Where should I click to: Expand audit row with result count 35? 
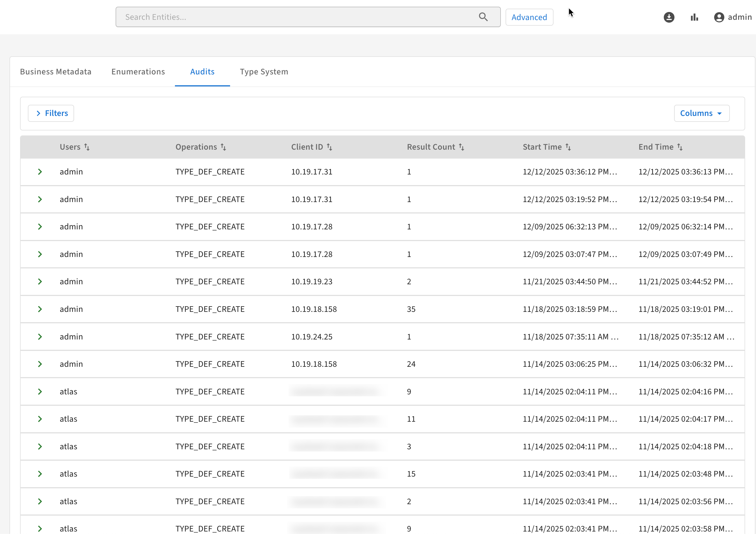click(40, 309)
